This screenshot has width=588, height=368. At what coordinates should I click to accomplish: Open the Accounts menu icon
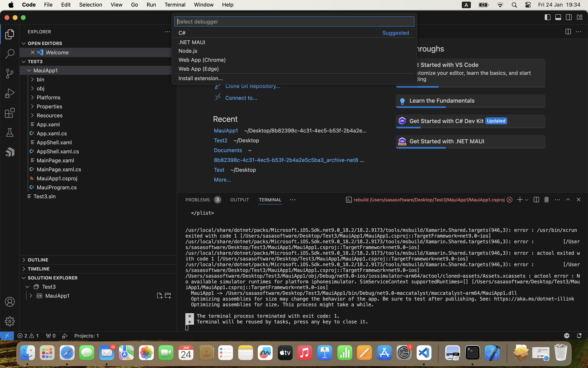(10, 302)
